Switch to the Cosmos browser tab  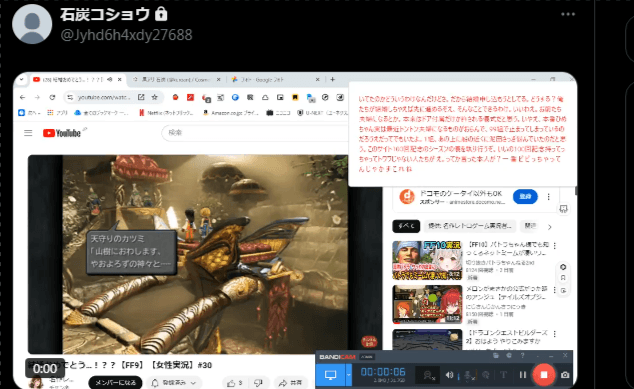(175, 80)
